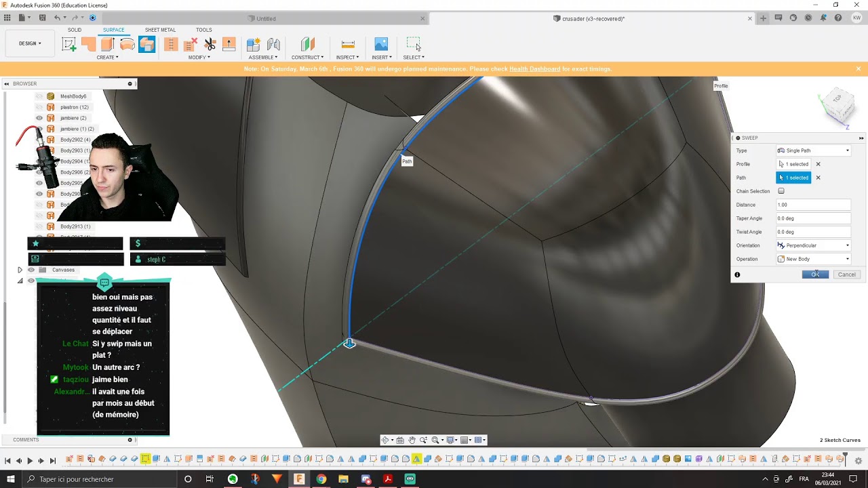Click the Taper Angle input field
868x488 pixels.
point(813,218)
